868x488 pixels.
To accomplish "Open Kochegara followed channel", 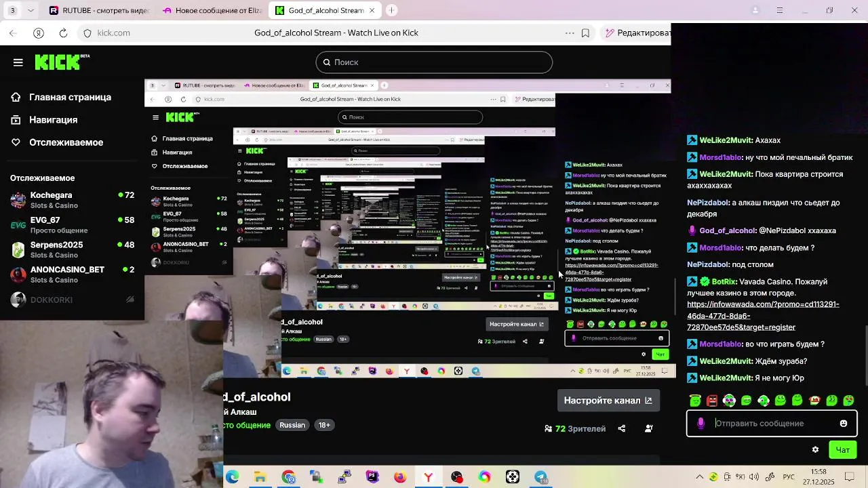I will [72, 200].
